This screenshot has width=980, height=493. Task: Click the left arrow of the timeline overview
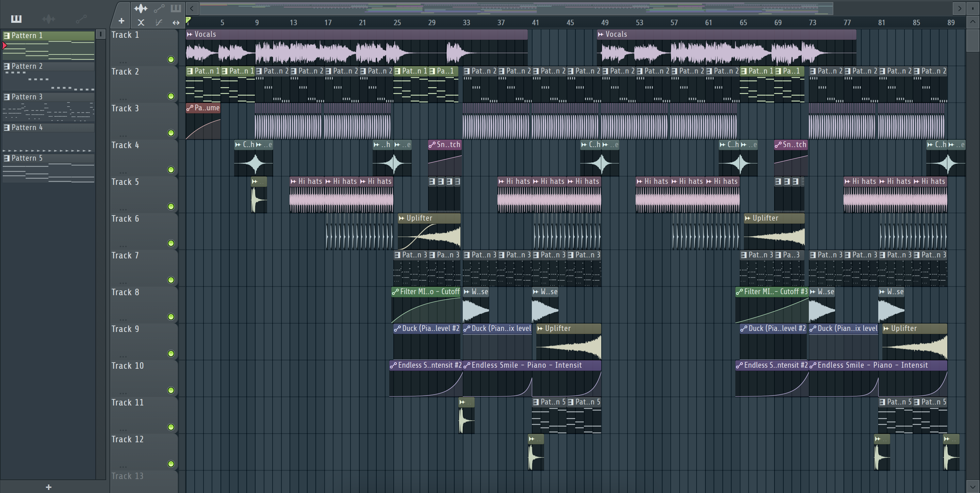(192, 8)
